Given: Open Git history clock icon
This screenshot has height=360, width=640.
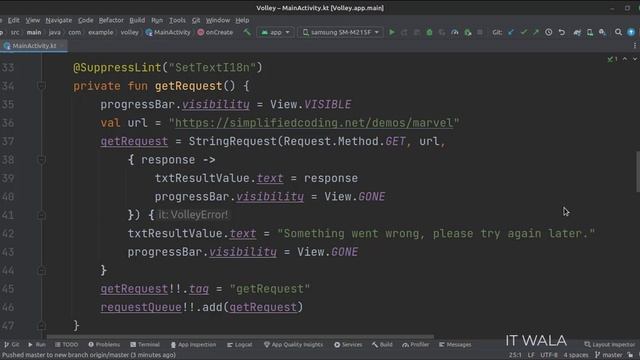Looking at the screenshot, I should (549, 32).
